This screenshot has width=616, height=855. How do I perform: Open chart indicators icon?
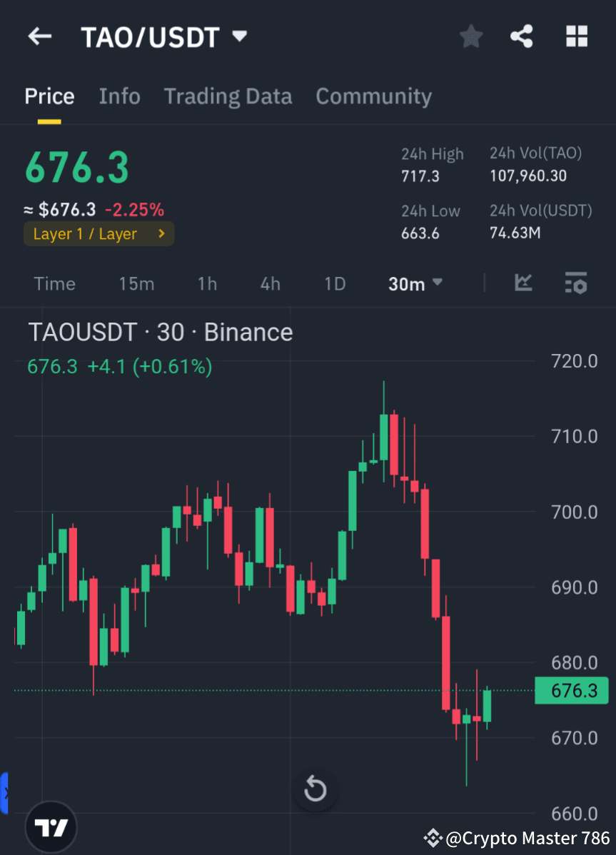(x=523, y=283)
